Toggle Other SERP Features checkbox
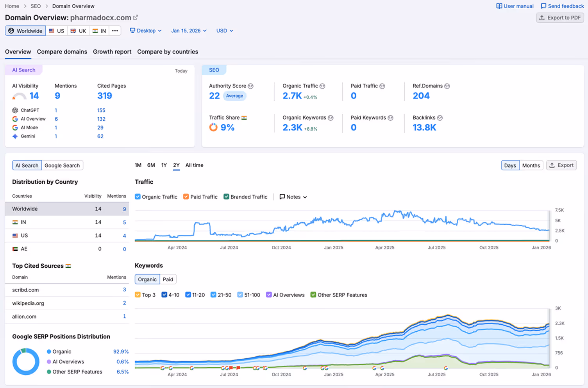This screenshot has width=588, height=388. 313,295
